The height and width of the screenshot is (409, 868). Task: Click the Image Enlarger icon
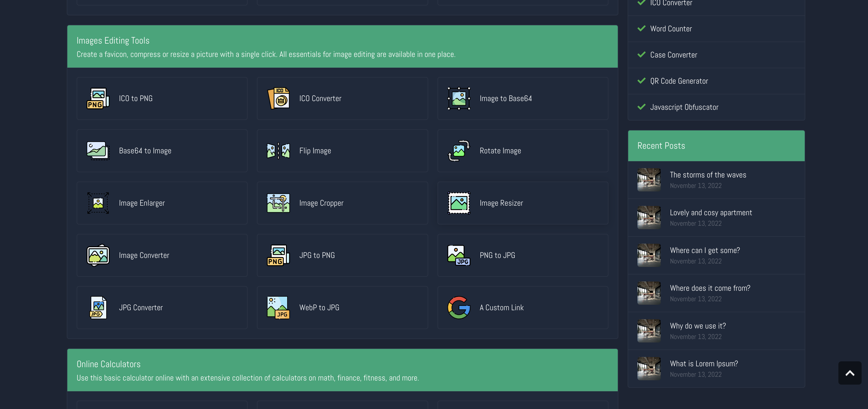tap(98, 203)
